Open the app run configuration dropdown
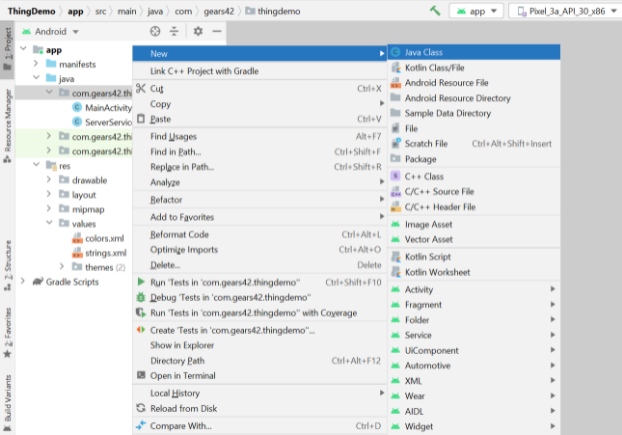Viewport: 622px width, 435px height. pos(476,11)
